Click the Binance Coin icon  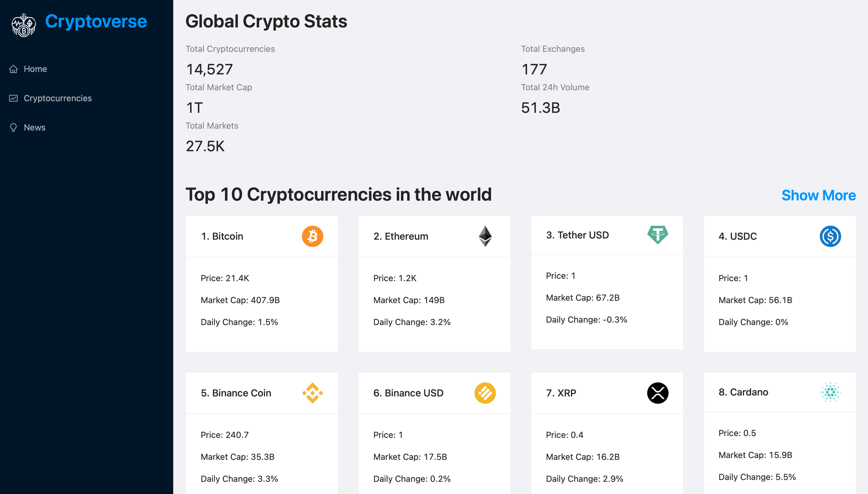pyautogui.click(x=313, y=393)
